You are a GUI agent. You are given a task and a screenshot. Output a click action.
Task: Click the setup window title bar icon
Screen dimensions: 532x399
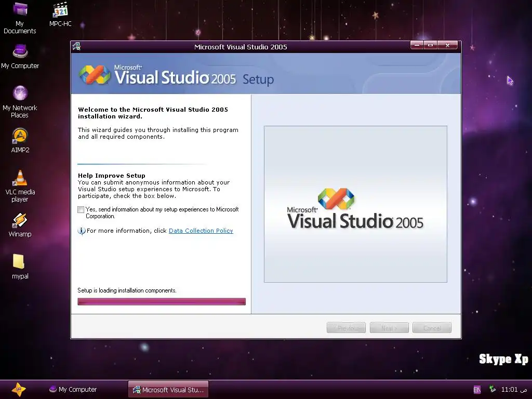(77, 46)
